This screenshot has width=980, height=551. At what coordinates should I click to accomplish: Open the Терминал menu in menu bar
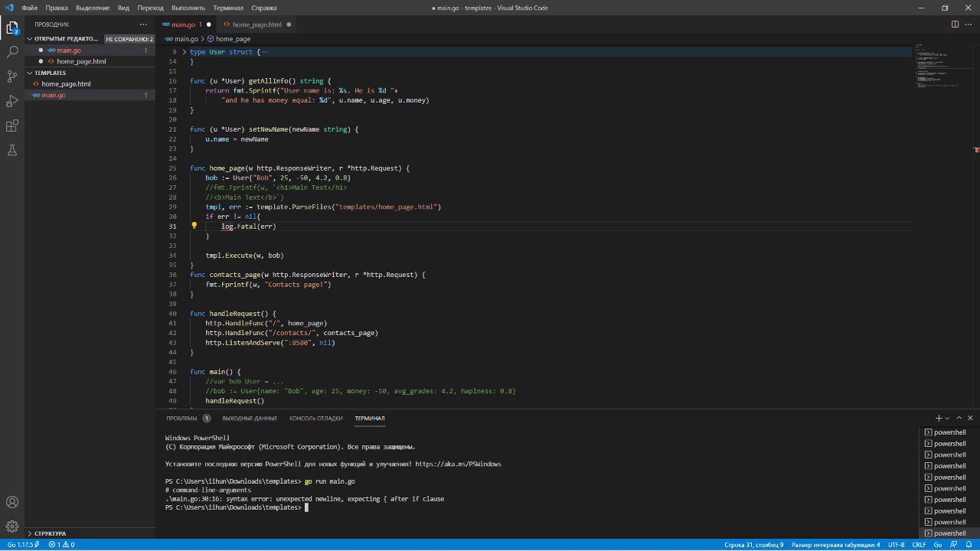[228, 8]
